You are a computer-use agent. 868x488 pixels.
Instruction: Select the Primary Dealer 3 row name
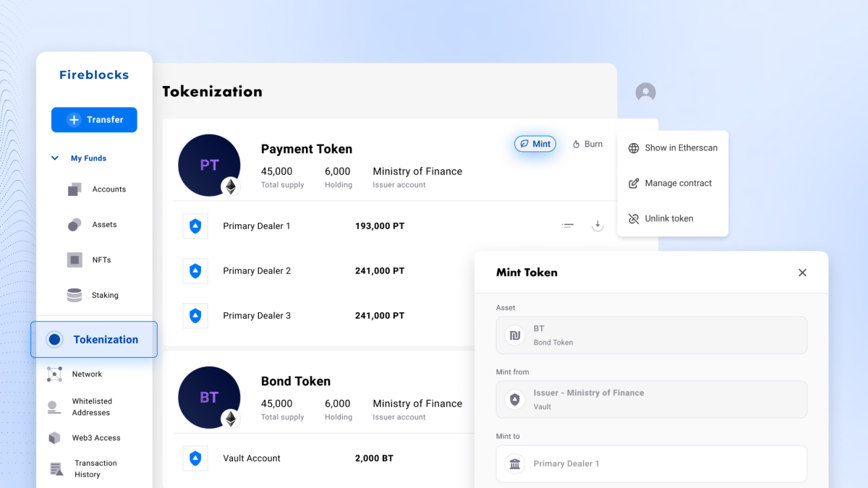[x=257, y=316]
